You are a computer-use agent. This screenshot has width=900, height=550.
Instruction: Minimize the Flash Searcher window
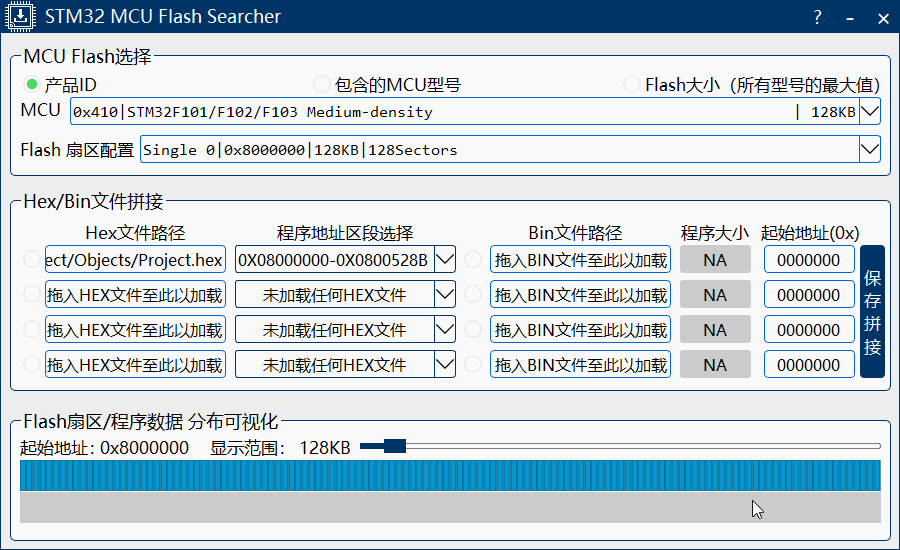coord(850,17)
